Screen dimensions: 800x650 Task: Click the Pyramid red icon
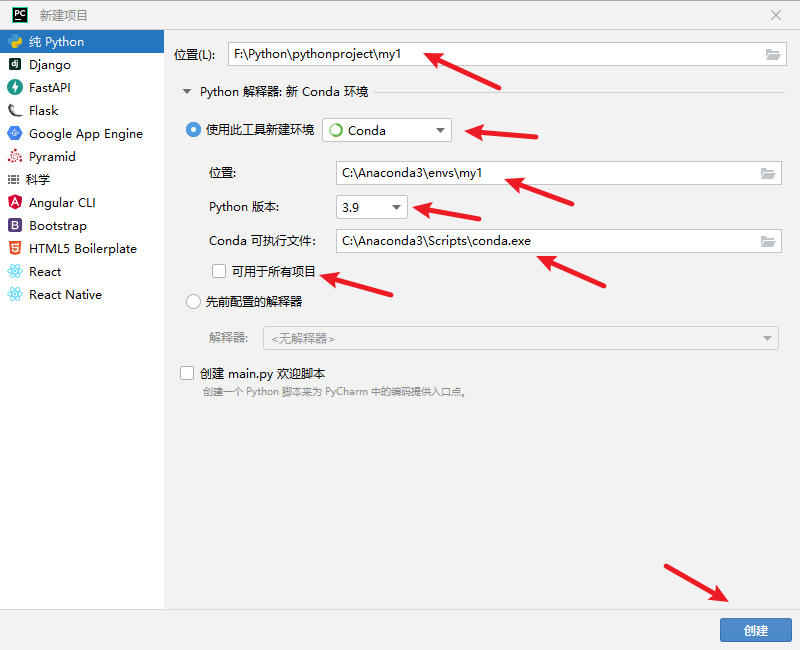coord(15,156)
